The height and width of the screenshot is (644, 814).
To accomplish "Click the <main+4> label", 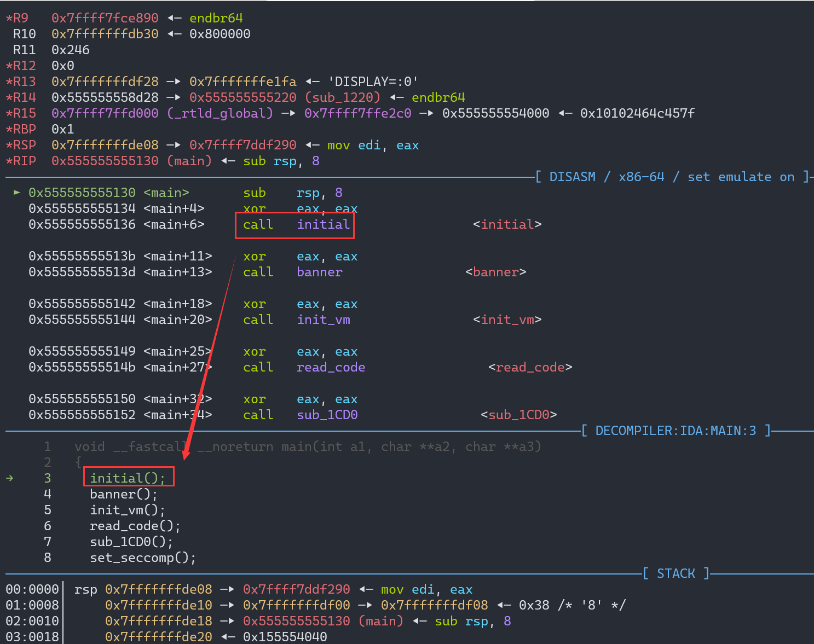I will (x=174, y=208).
